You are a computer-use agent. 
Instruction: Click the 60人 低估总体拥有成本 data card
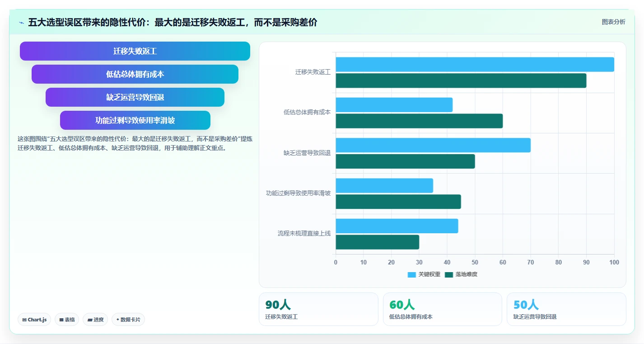443,309
